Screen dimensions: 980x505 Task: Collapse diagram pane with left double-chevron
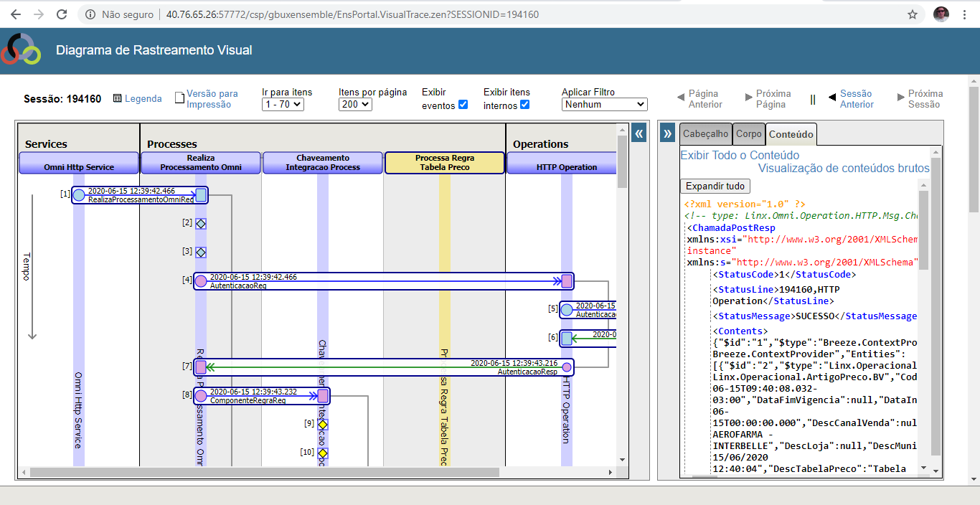pyautogui.click(x=639, y=133)
